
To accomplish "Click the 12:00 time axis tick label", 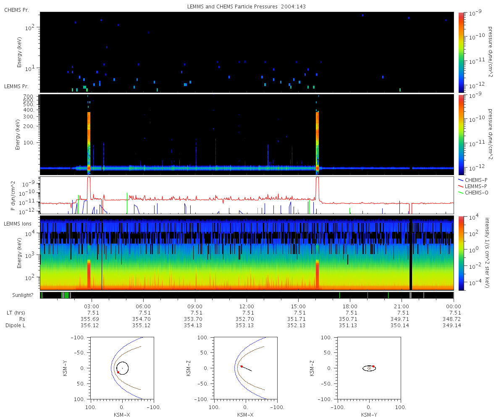I will pyautogui.click(x=247, y=306).
